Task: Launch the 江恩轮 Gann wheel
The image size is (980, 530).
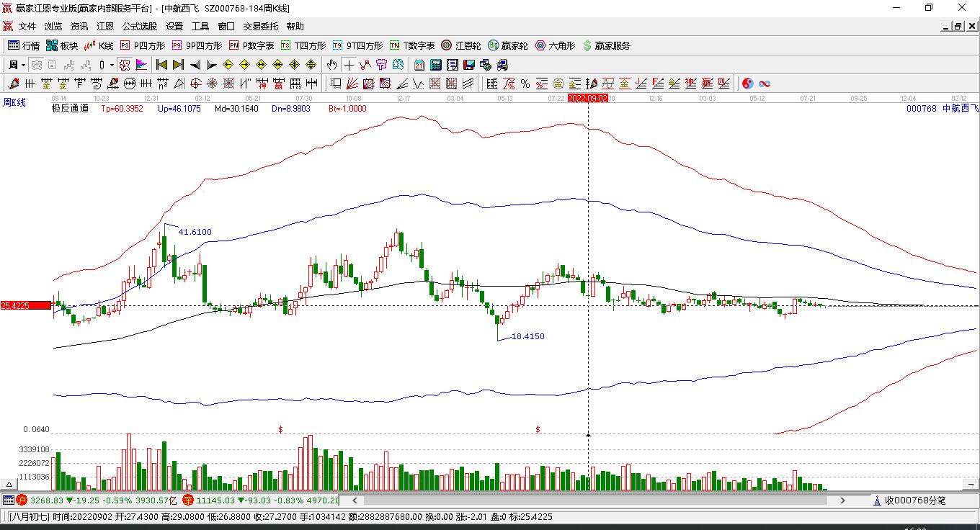Action: pos(461,45)
